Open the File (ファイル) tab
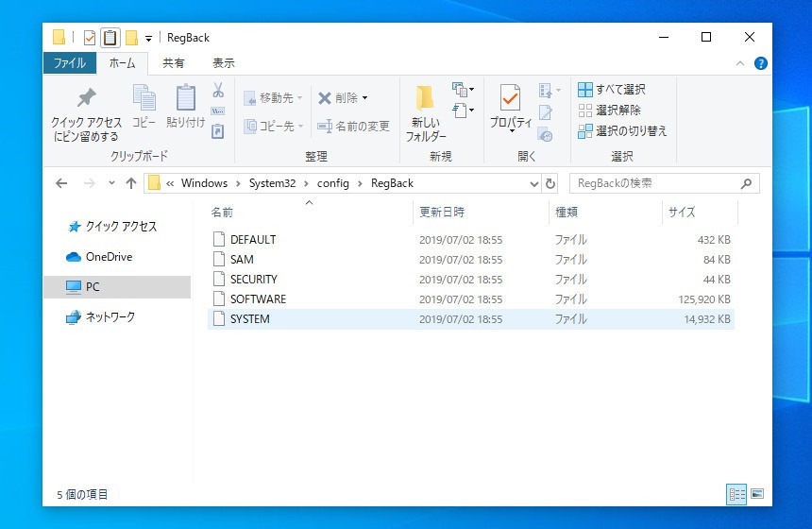This screenshot has width=812, height=529. [x=69, y=63]
